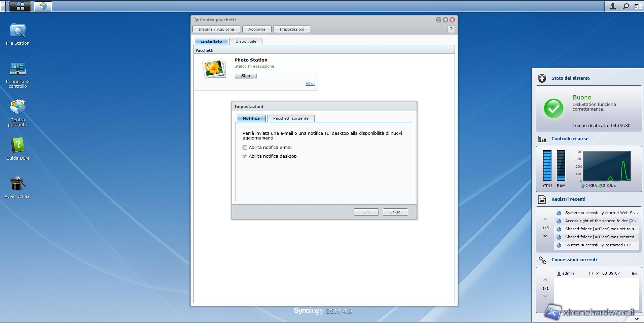Enable the e-mail notification checkbox

coord(245,148)
